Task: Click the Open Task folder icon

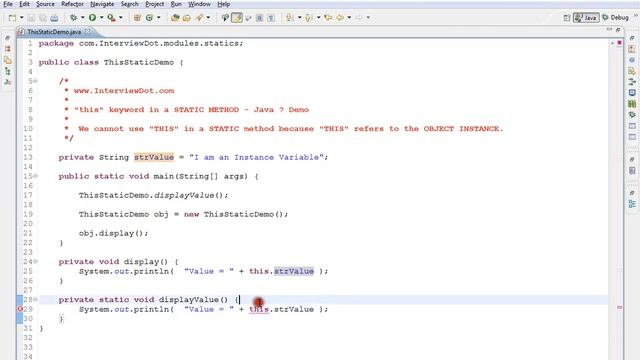Action: pos(187,18)
